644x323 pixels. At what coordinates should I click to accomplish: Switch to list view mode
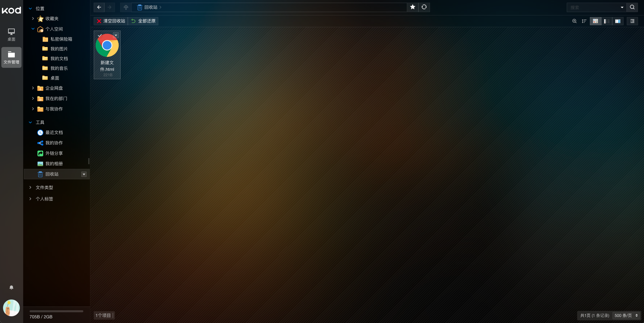pyautogui.click(x=607, y=21)
